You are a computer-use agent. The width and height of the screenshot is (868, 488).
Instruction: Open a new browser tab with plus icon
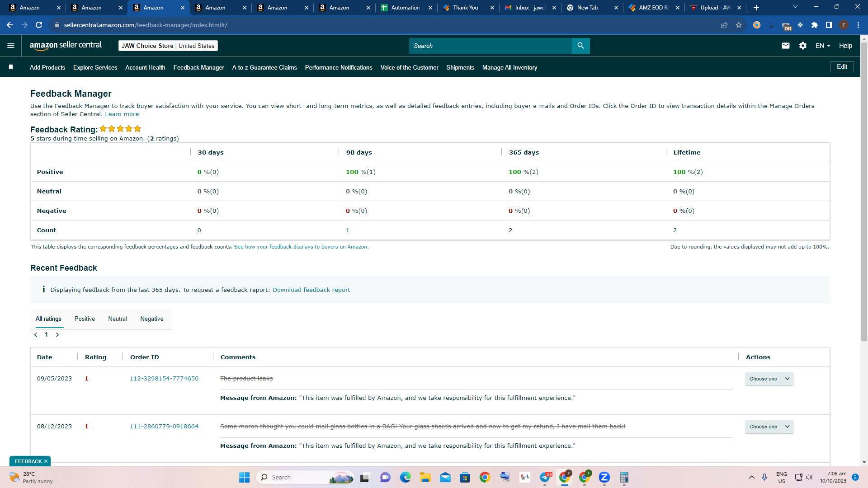[x=756, y=8]
